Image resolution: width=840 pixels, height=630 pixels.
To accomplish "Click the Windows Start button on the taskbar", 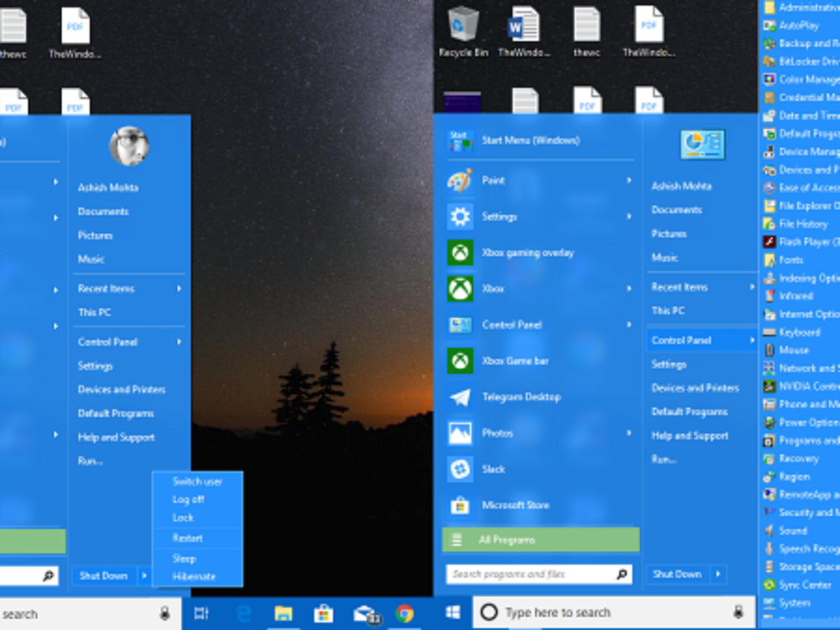I will (453, 612).
